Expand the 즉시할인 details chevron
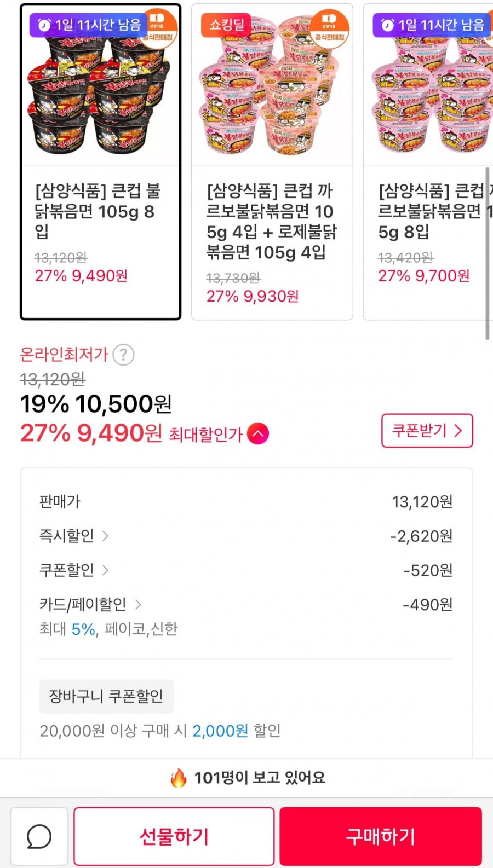Image resolution: width=493 pixels, height=868 pixels. 106,536
